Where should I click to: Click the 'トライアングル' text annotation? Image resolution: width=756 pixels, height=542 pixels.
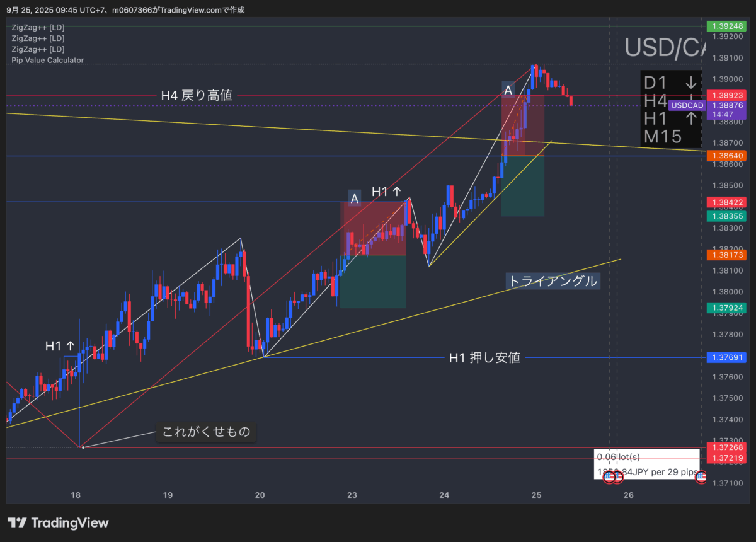(x=553, y=281)
